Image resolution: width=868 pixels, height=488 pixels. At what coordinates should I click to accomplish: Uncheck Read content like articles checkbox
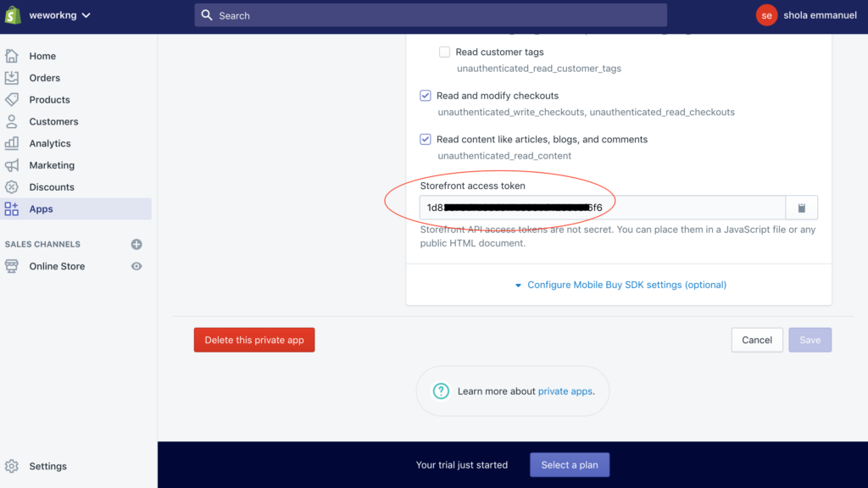pyautogui.click(x=426, y=140)
